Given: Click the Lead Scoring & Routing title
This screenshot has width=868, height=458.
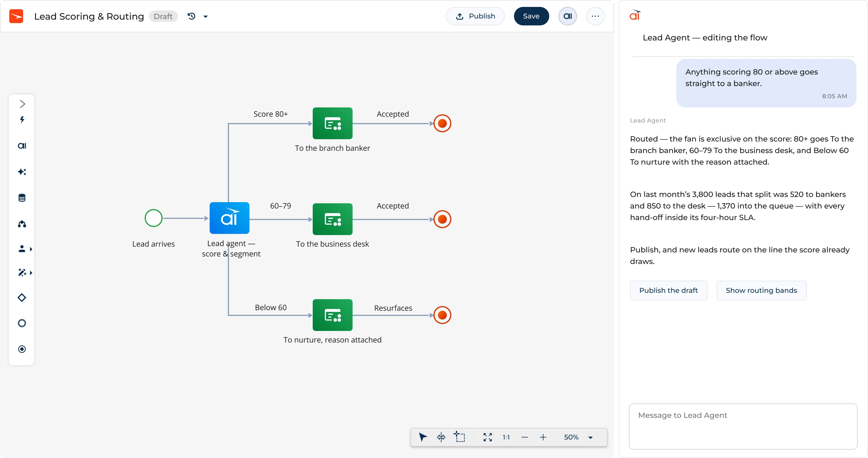Looking at the screenshot, I should [89, 16].
